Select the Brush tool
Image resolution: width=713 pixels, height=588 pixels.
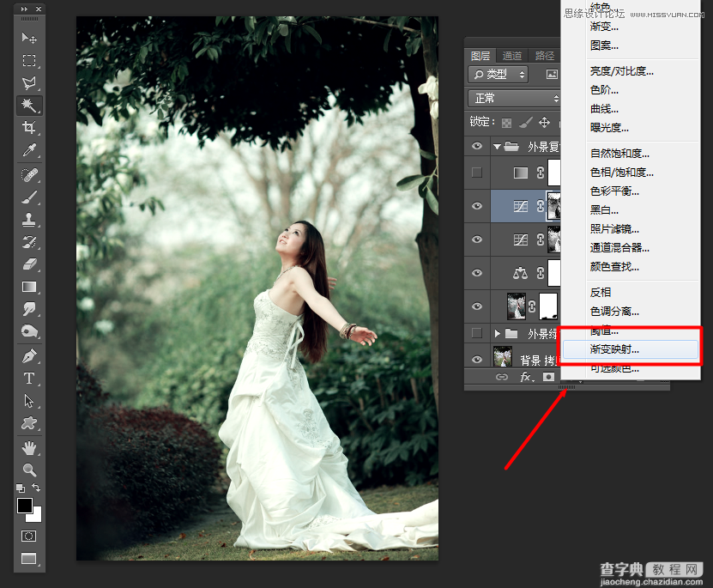29,197
